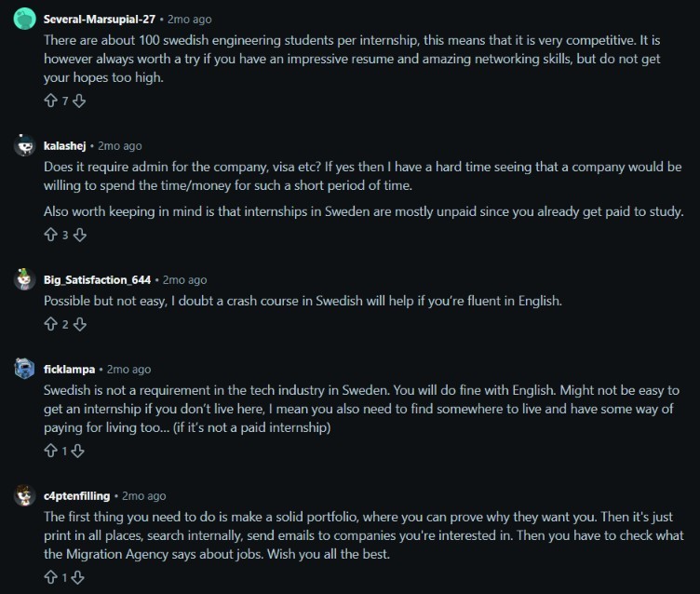This screenshot has height=594, width=700.
Task: Downvote ficklampa's comment
Action: coord(77,451)
